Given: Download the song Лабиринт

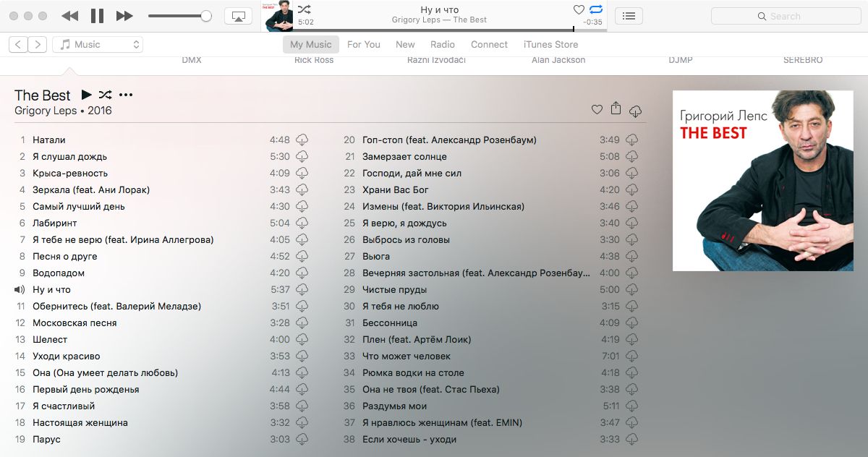Looking at the screenshot, I should [302, 223].
